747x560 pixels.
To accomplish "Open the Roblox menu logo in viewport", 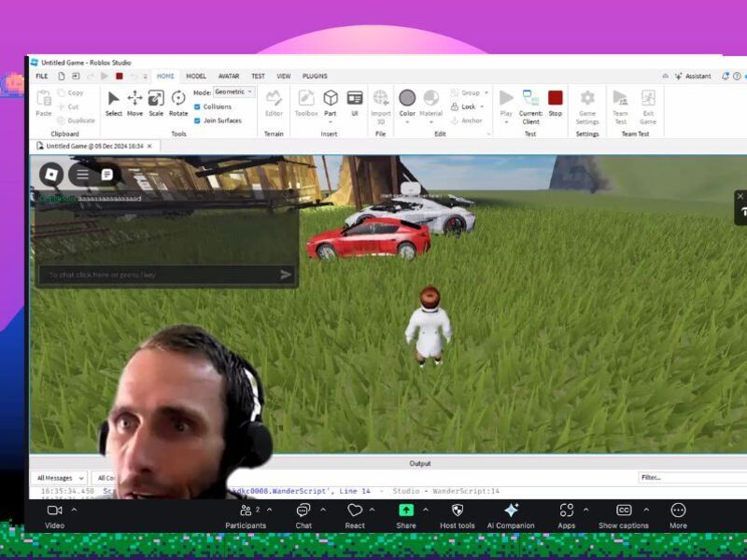I will [x=51, y=174].
